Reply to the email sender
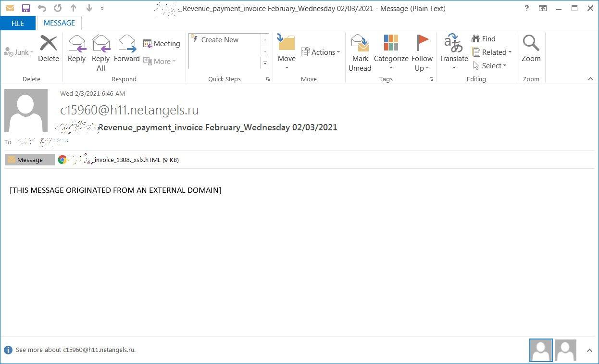The image size is (599, 364). (76, 49)
